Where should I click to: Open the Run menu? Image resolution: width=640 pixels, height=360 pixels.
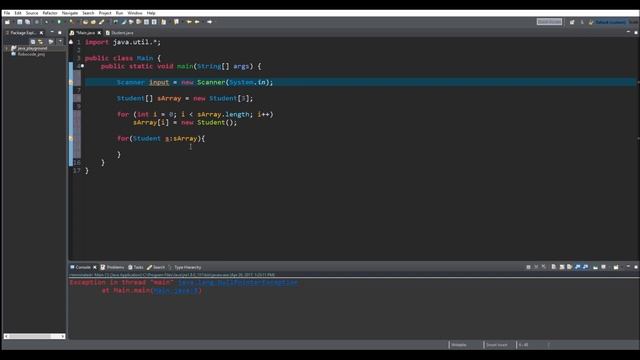click(119, 13)
